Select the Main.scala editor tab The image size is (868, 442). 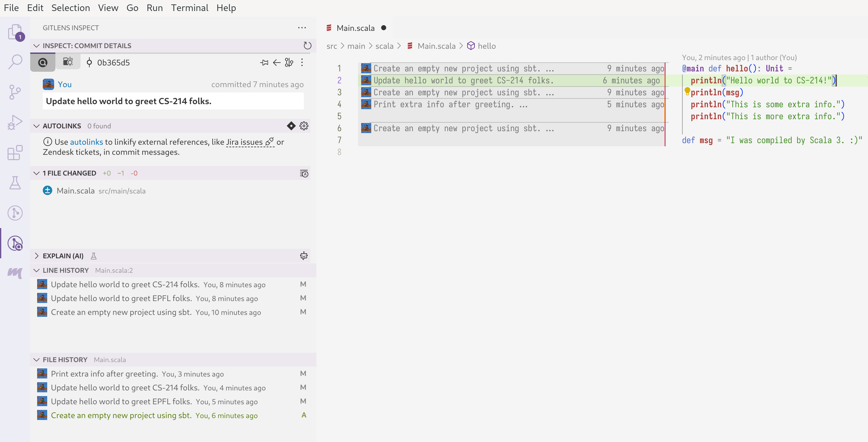(x=356, y=28)
